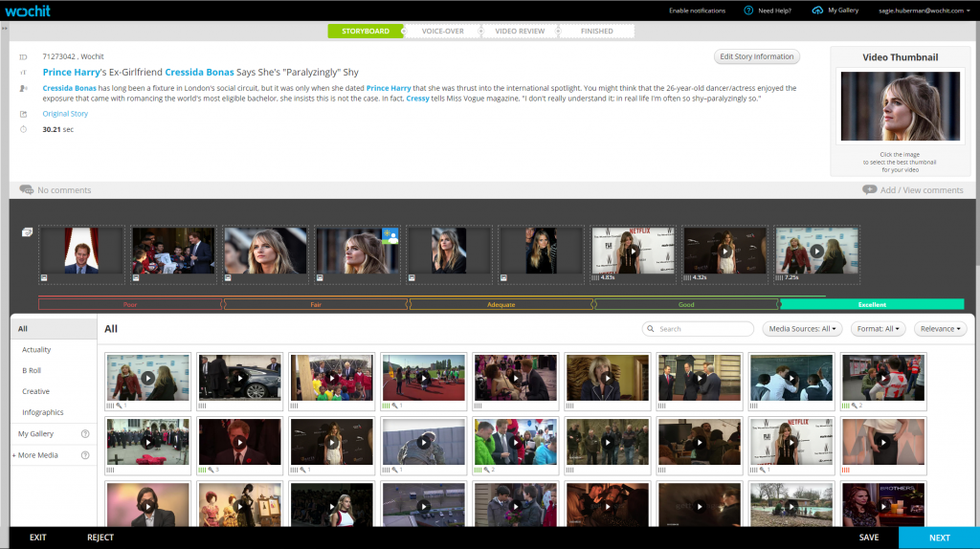Click the Video Thumbnail image to choose a thumbnail

point(900,106)
